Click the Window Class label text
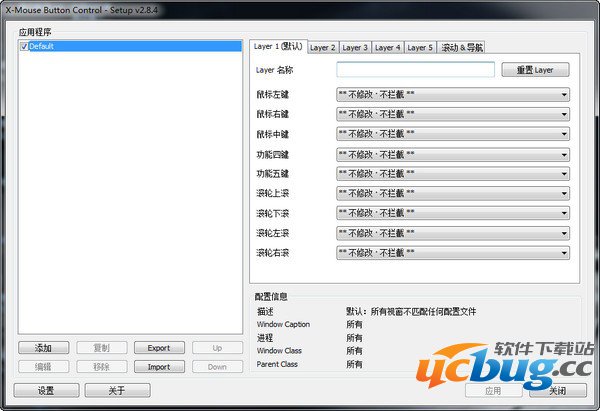This screenshot has width=600, height=411. 279,351
